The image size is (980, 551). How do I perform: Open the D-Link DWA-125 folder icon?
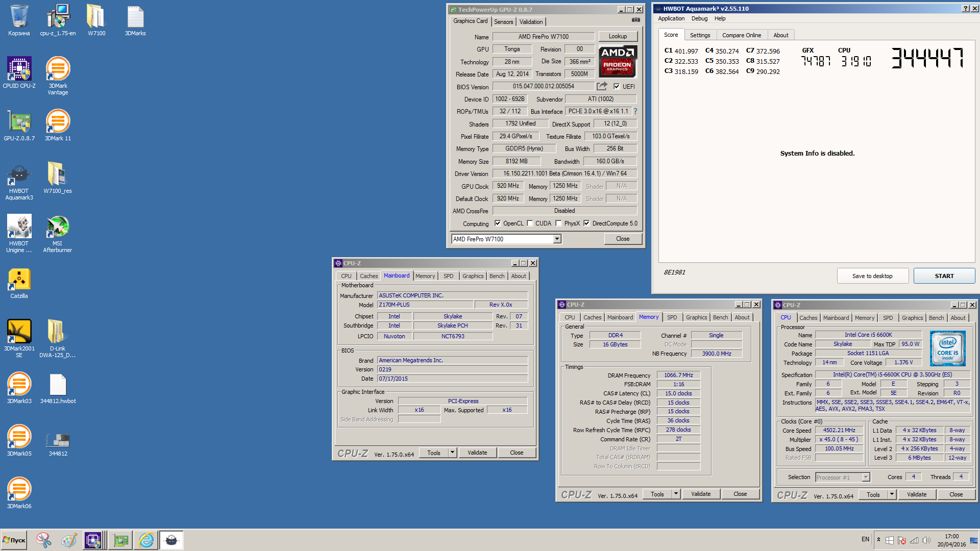58,338
